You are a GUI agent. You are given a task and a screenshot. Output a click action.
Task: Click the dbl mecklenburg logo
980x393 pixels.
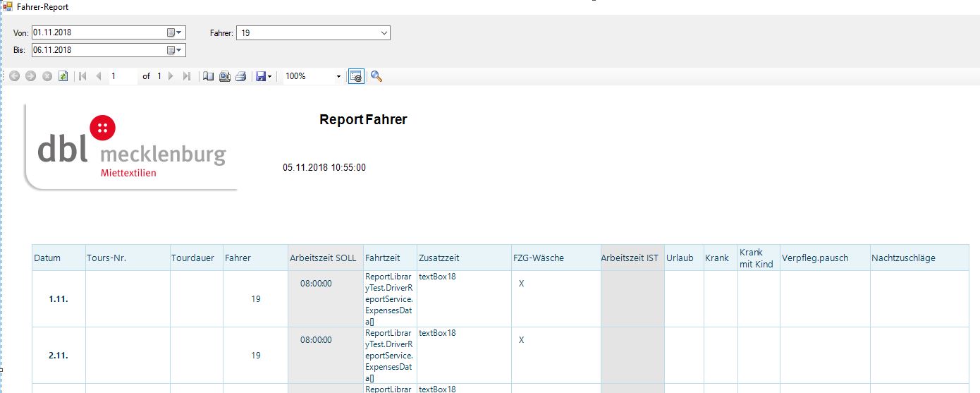point(130,147)
